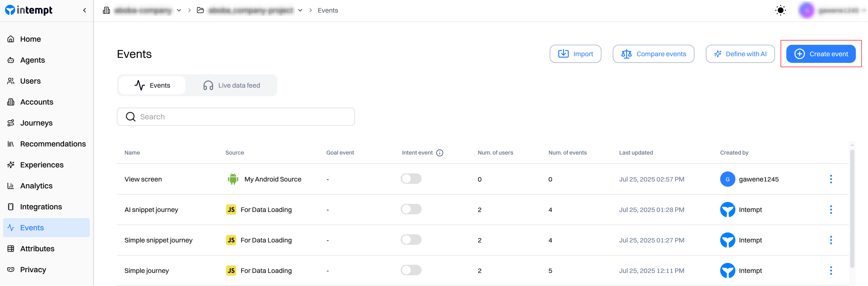Viewport: 868px width, 286px height.
Task: Click the Intempt logo
Action: pyautogui.click(x=29, y=10)
